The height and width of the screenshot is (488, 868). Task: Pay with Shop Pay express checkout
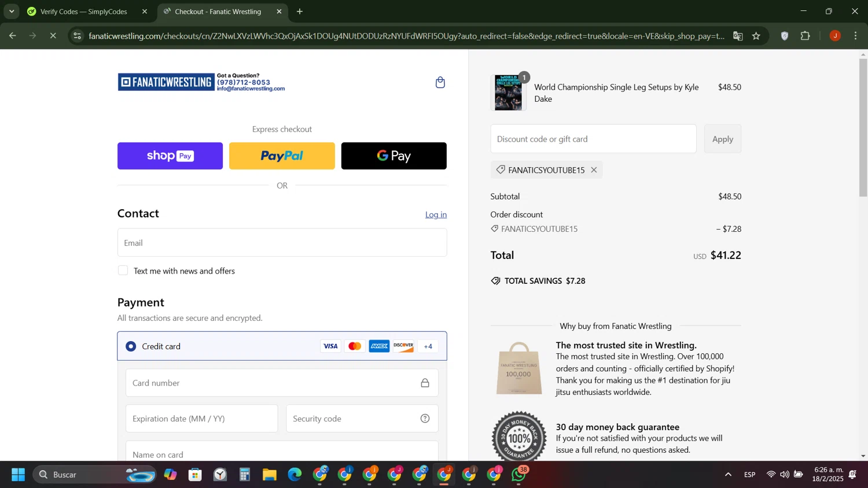[170, 156]
